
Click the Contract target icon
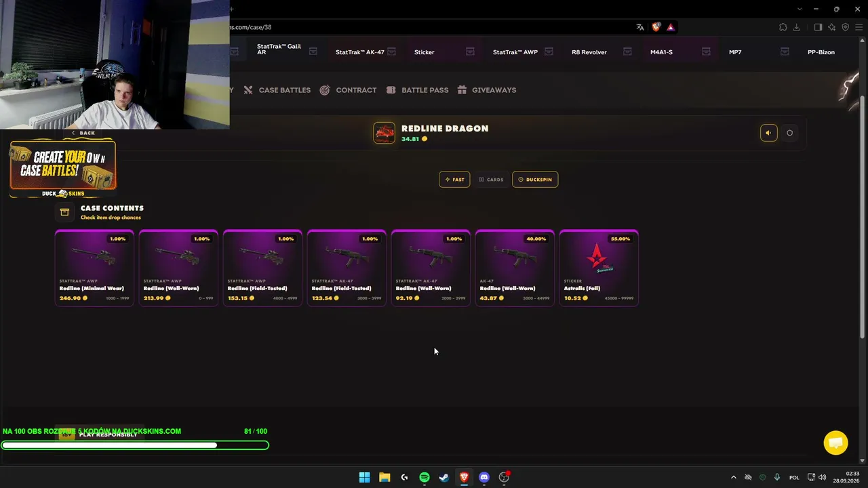pos(325,90)
